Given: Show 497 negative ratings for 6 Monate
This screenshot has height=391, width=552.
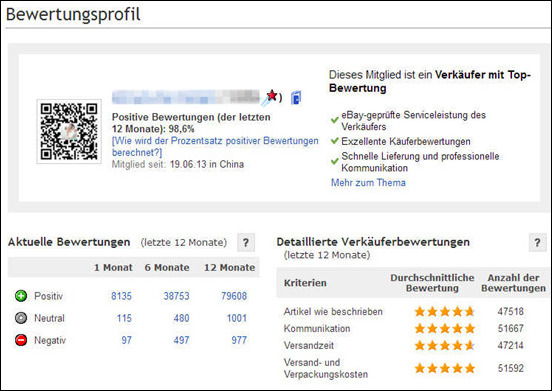Looking at the screenshot, I should point(181,340).
